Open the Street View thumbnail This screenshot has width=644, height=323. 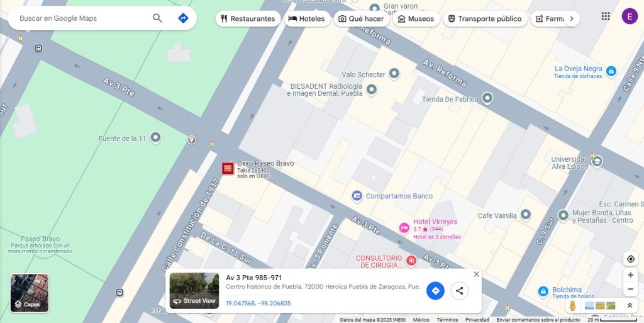click(x=194, y=291)
